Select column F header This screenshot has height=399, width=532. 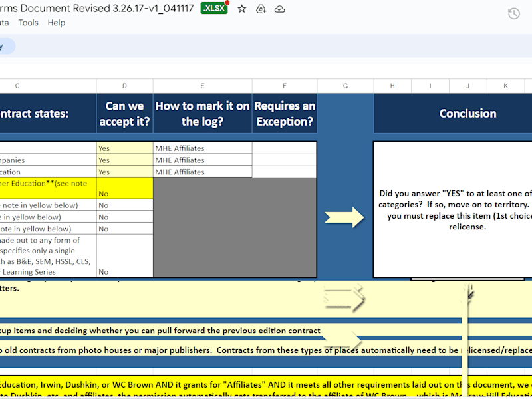285,86
